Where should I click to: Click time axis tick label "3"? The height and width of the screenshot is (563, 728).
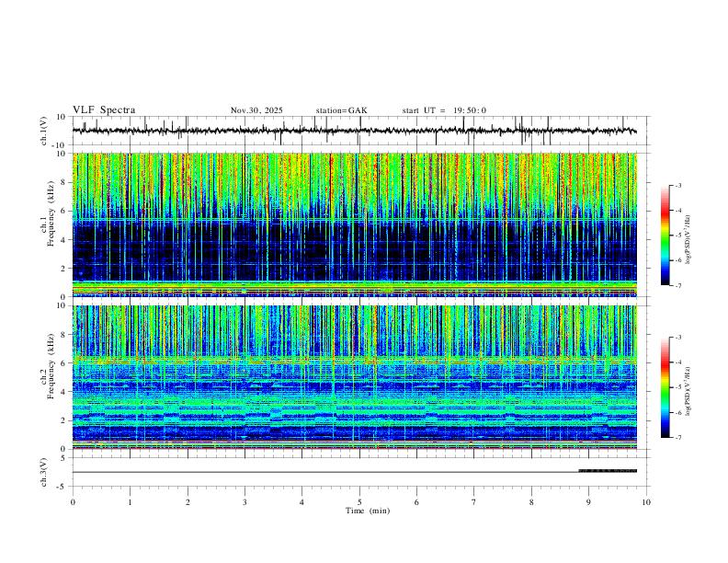[x=245, y=502]
